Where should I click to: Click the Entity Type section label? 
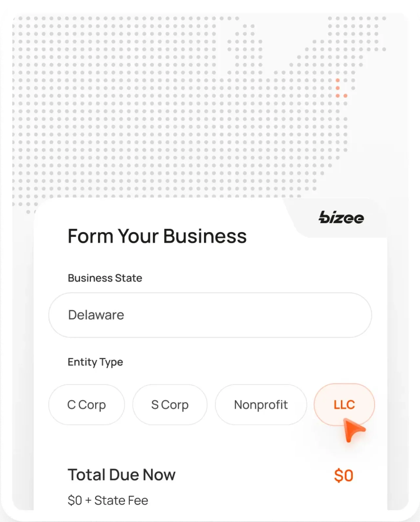[95, 362]
